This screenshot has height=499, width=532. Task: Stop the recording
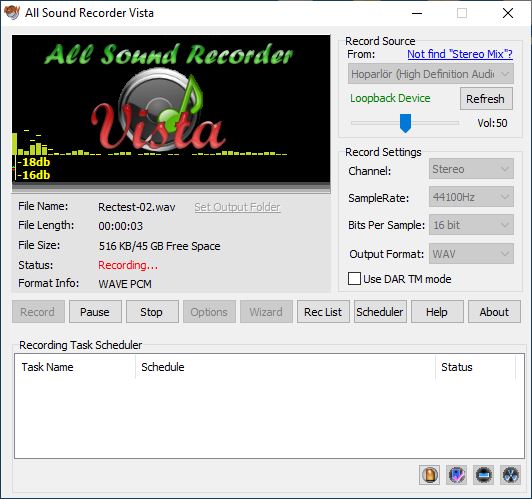pyautogui.click(x=152, y=312)
